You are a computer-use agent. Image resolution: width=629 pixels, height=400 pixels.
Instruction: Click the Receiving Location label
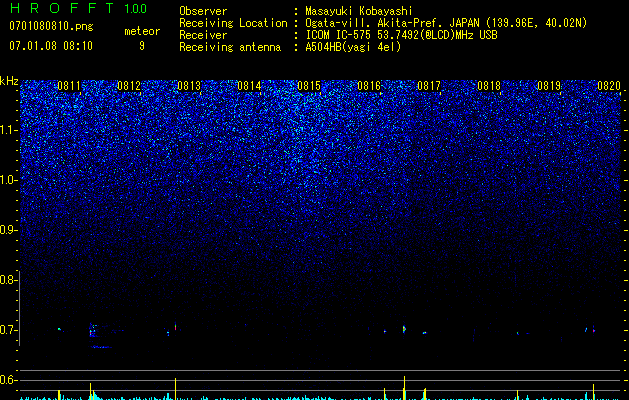[233, 23]
